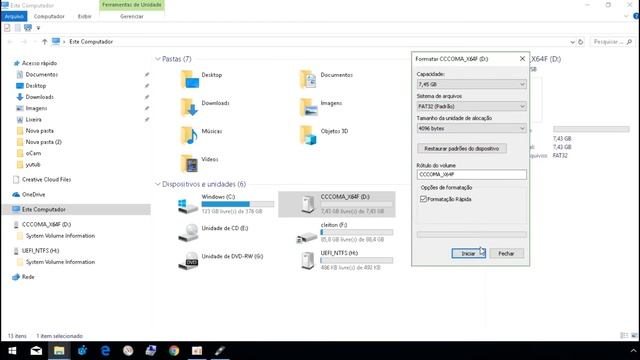Click the Este Computador address path
This screenshot has width=640, height=360.
(x=91, y=42)
